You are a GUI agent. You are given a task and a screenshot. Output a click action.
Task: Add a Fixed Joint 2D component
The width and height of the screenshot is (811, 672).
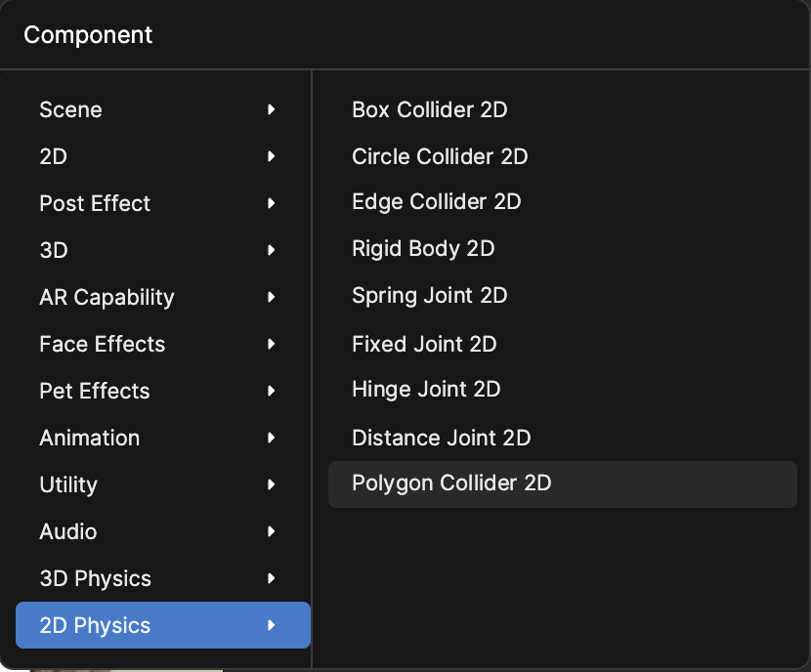(x=563, y=344)
